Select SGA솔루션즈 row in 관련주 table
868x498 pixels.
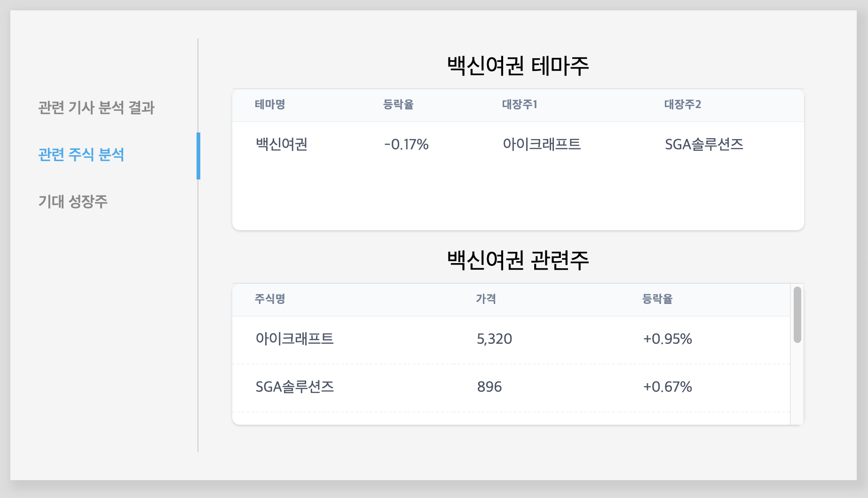293,387
